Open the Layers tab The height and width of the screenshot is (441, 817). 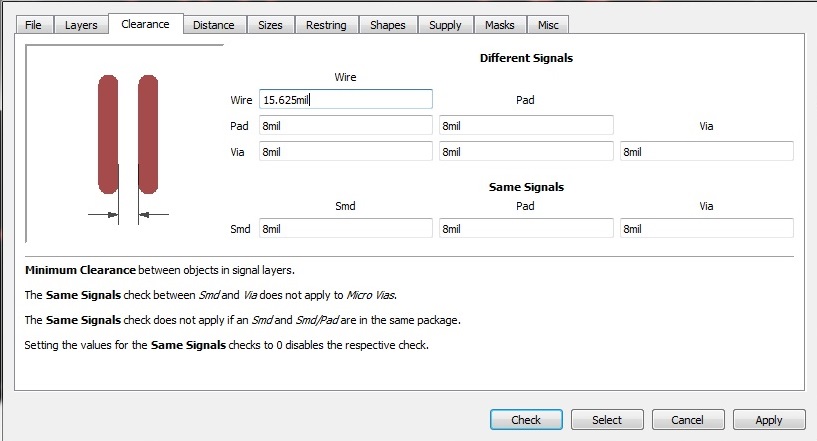click(x=81, y=25)
